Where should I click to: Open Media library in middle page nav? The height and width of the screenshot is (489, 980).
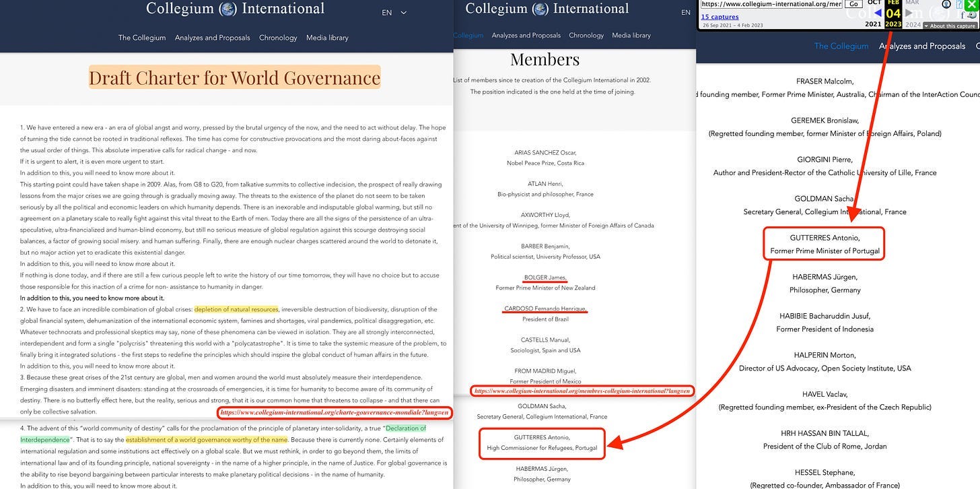[631, 35]
